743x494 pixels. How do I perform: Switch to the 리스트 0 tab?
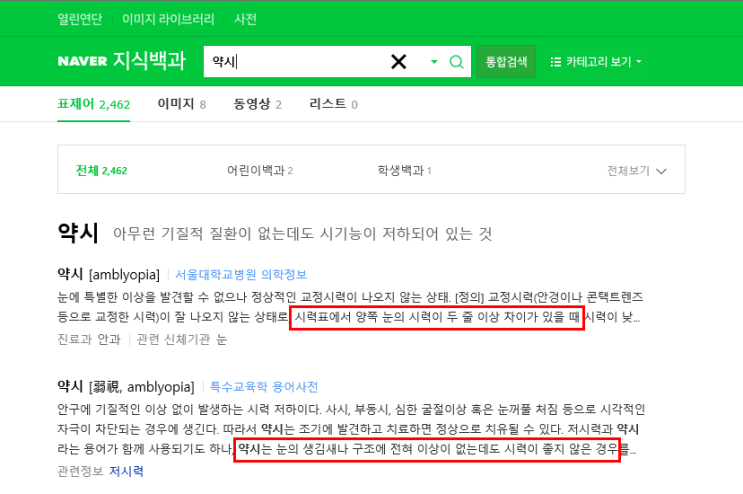(x=333, y=104)
